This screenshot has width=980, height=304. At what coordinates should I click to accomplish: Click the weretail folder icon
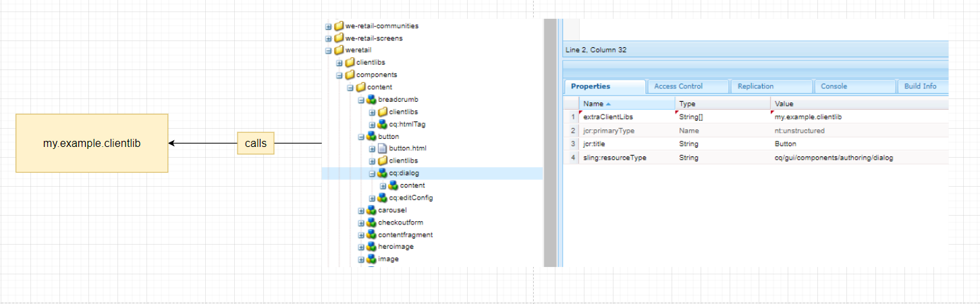[x=339, y=50]
